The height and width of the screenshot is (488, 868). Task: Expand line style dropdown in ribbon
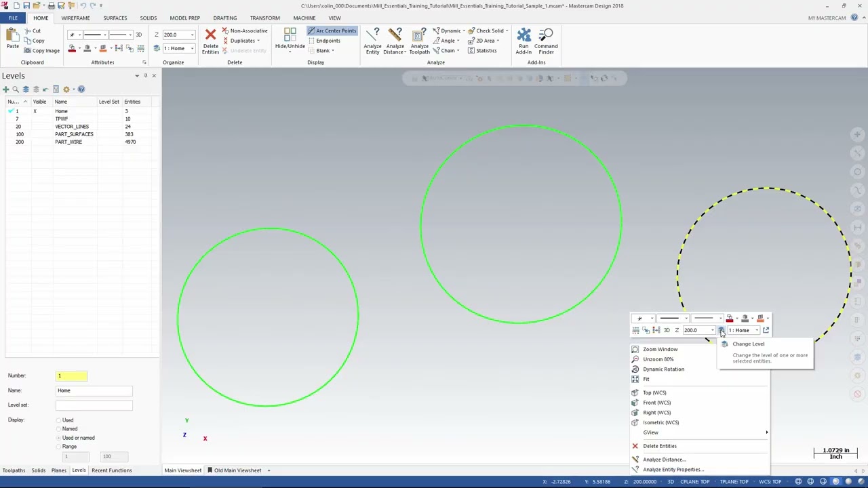coord(104,35)
